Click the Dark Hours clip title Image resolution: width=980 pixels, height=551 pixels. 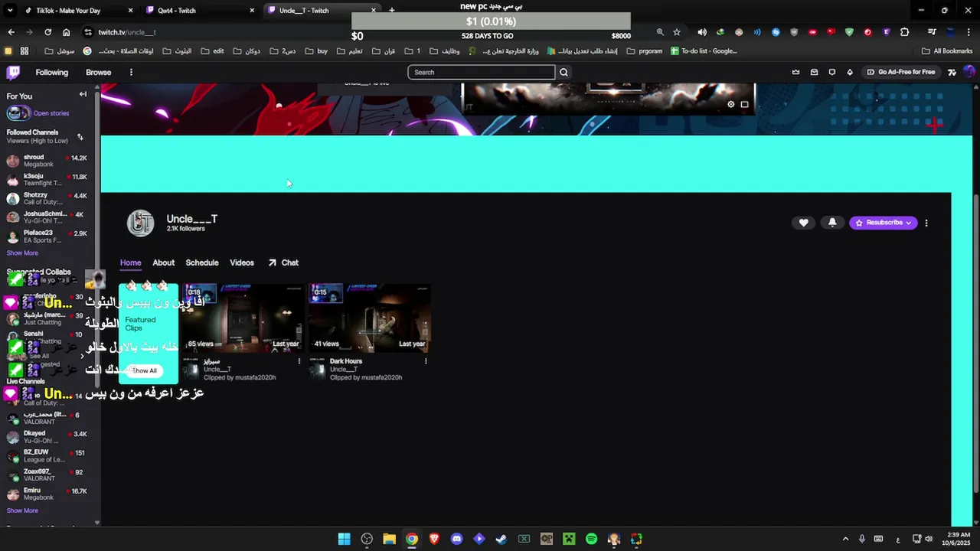point(346,361)
